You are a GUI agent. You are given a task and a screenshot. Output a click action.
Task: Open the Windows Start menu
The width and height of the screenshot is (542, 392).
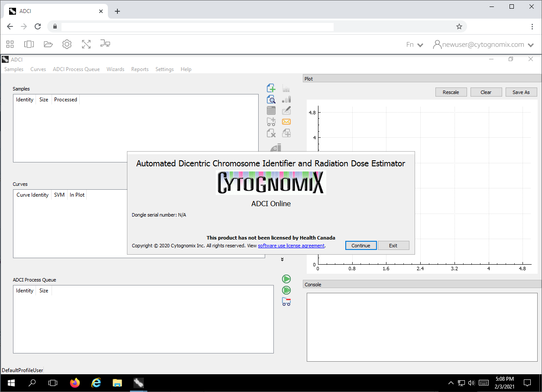click(11, 383)
